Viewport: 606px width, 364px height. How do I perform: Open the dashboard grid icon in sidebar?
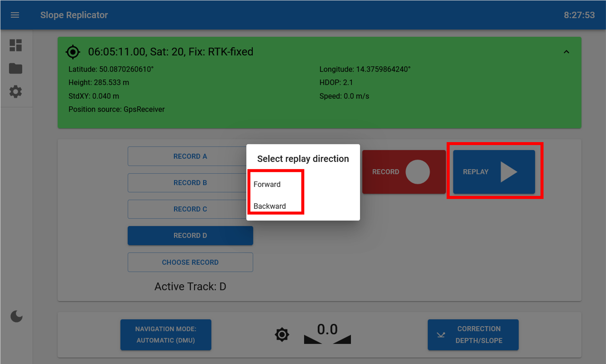click(x=16, y=45)
